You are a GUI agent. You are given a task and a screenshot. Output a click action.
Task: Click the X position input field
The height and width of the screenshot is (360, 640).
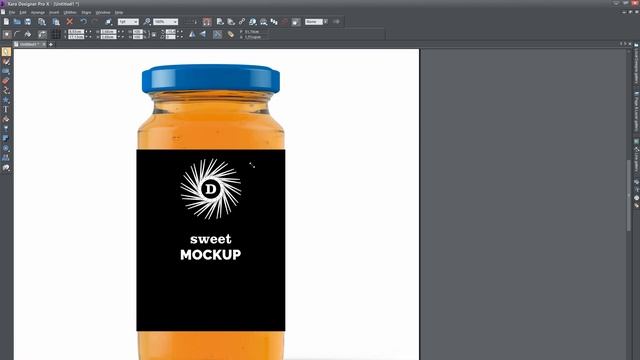click(x=76, y=32)
